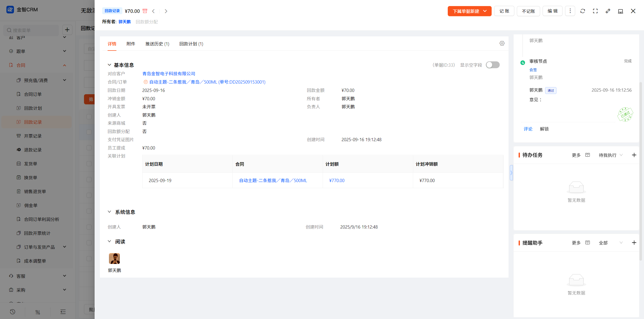Image resolution: width=644 pixels, height=319 pixels.
Task: Click the edit button
Action: [552, 11]
